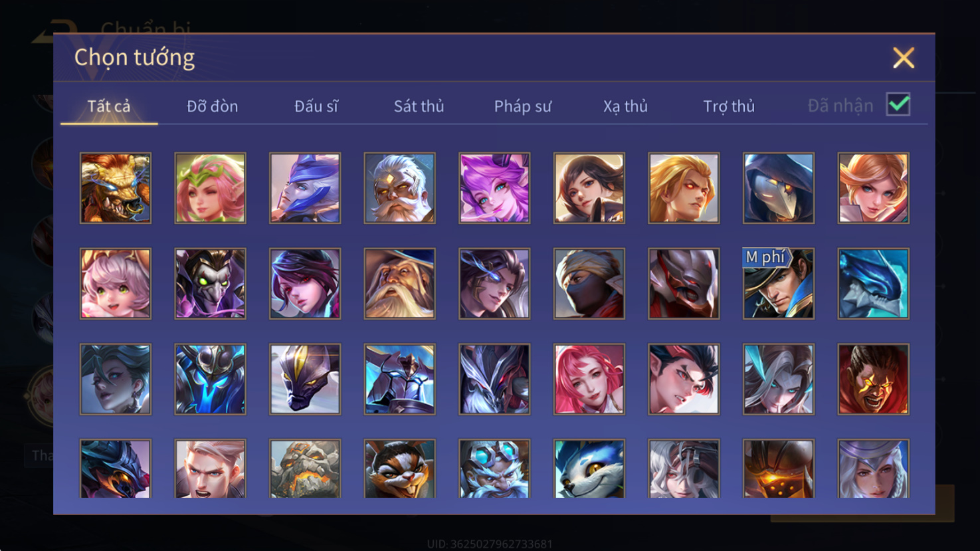
Task: Open the Trợ thủ tab
Action: 729,106
